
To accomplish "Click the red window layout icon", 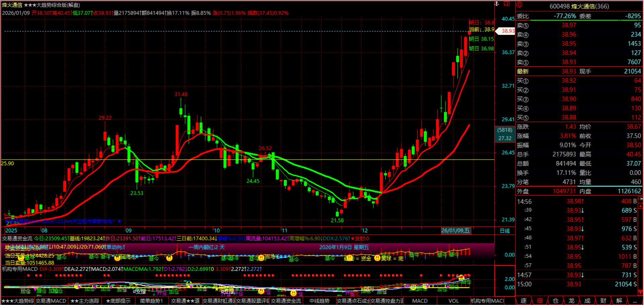I will [x=507, y=4].
